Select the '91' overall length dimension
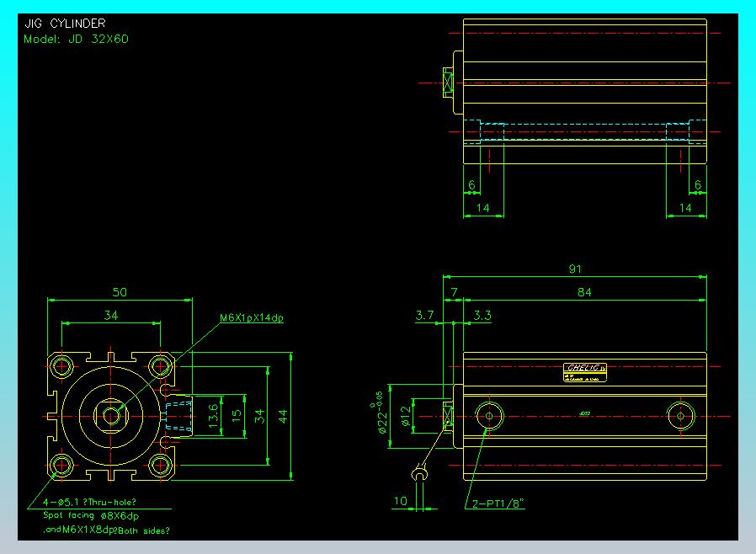This screenshot has width=756, height=554. click(x=575, y=269)
